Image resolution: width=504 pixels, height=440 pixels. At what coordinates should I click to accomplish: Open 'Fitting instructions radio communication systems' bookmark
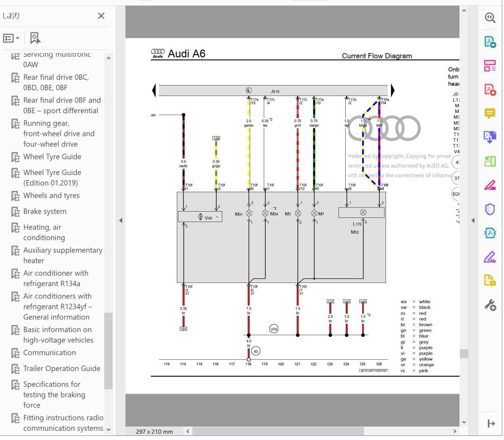[63, 423]
